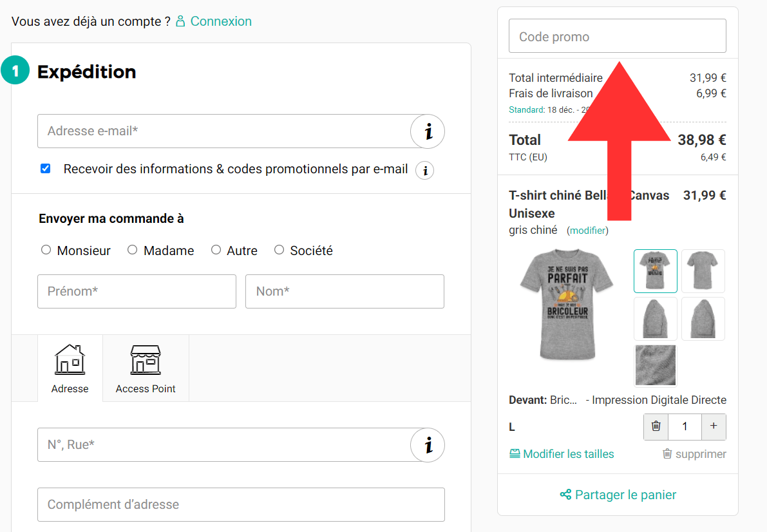
Task: Select the Monsieur radio button
Action: tap(46, 250)
